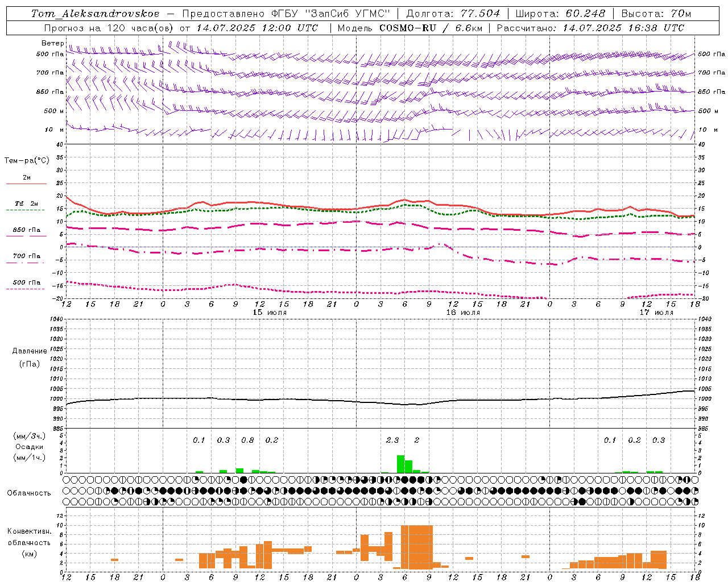Click precipitation value 2 on 16 July
728x582 pixels.
click(417, 440)
